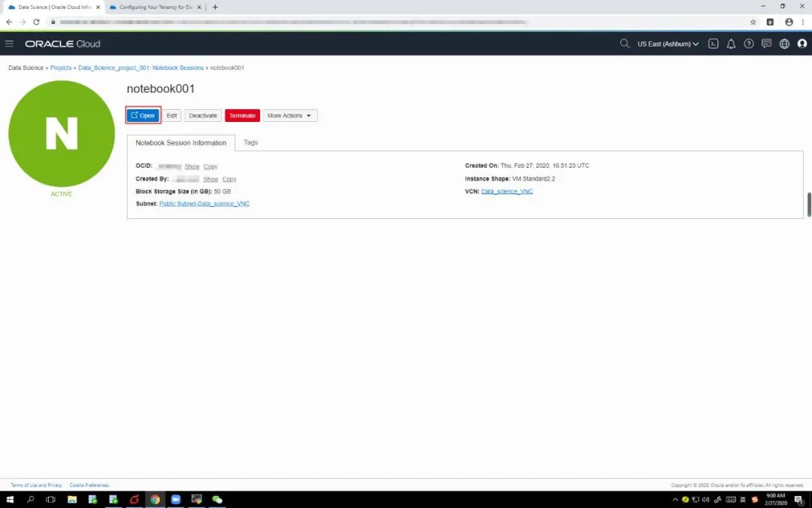Open the search magnifier in Oracle header
Screen dimensions: 812x508
pos(625,44)
